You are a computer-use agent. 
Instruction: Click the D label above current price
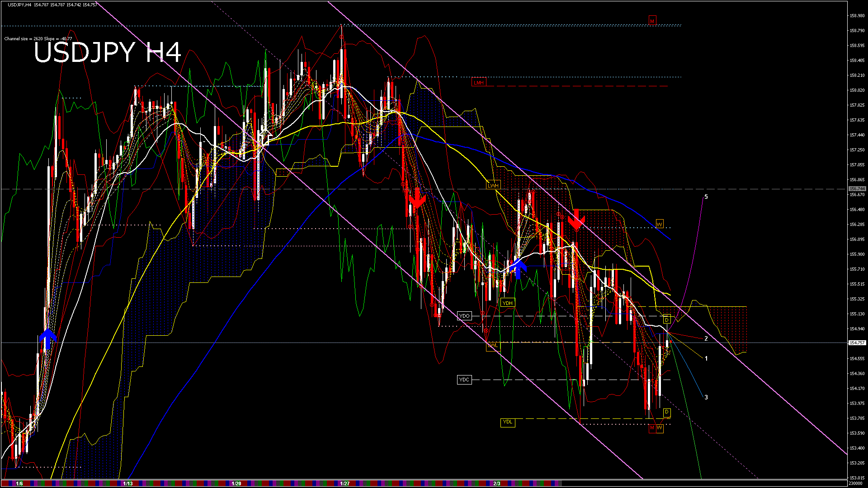[x=667, y=320]
